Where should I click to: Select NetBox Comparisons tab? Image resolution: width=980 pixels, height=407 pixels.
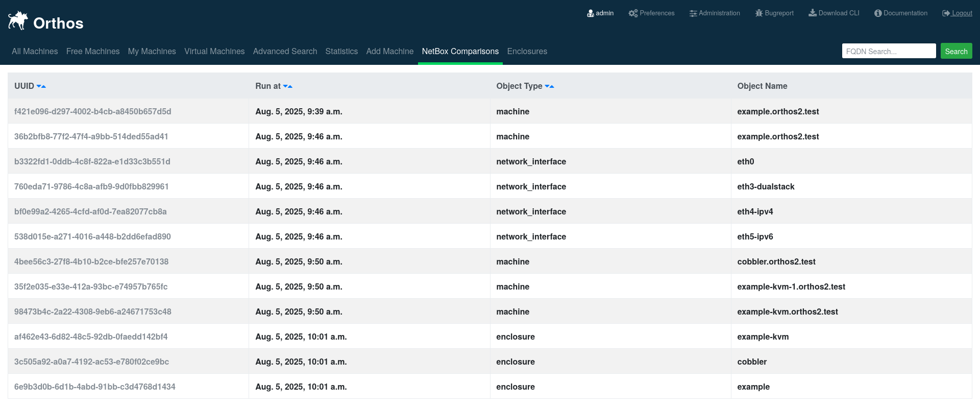(460, 52)
